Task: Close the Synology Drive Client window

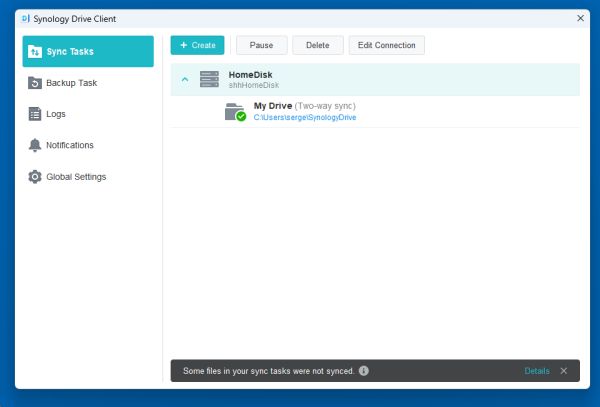Action: pyautogui.click(x=580, y=18)
